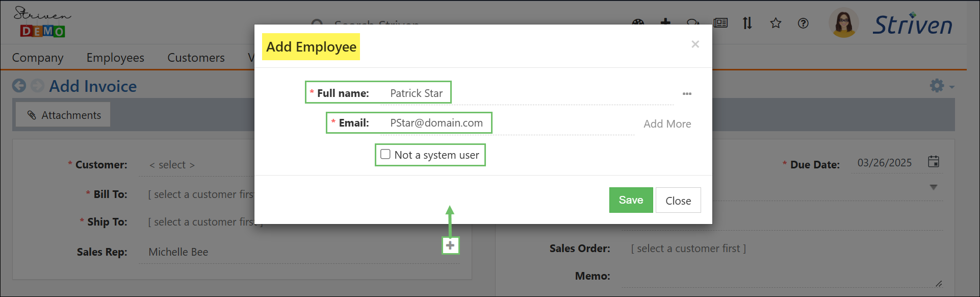
Task: Click the newspaper news feed icon
Action: [x=720, y=23]
